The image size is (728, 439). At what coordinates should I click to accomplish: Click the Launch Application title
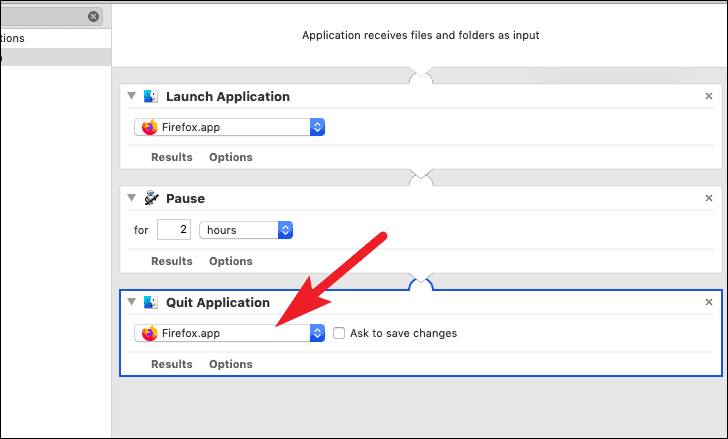click(x=228, y=97)
